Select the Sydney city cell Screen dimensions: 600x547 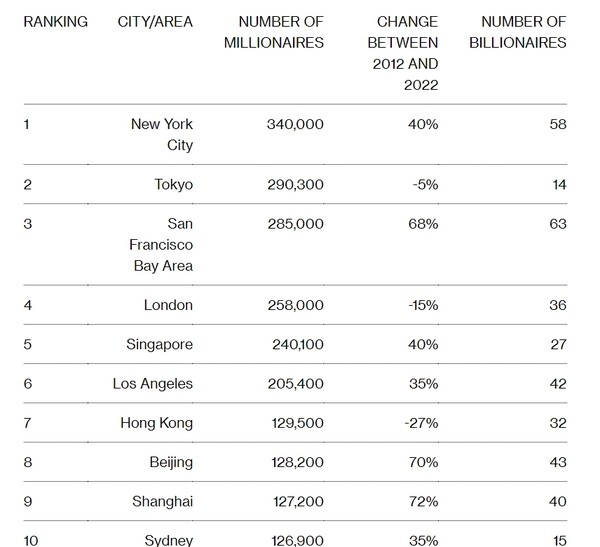[169, 540]
